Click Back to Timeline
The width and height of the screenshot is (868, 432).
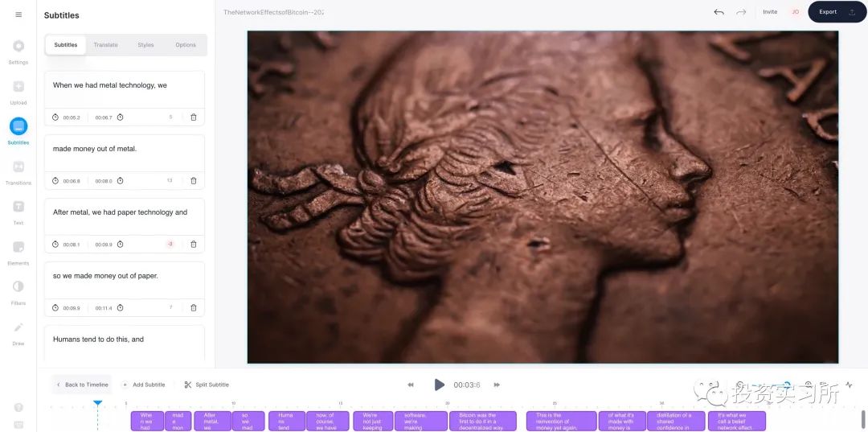82,385
